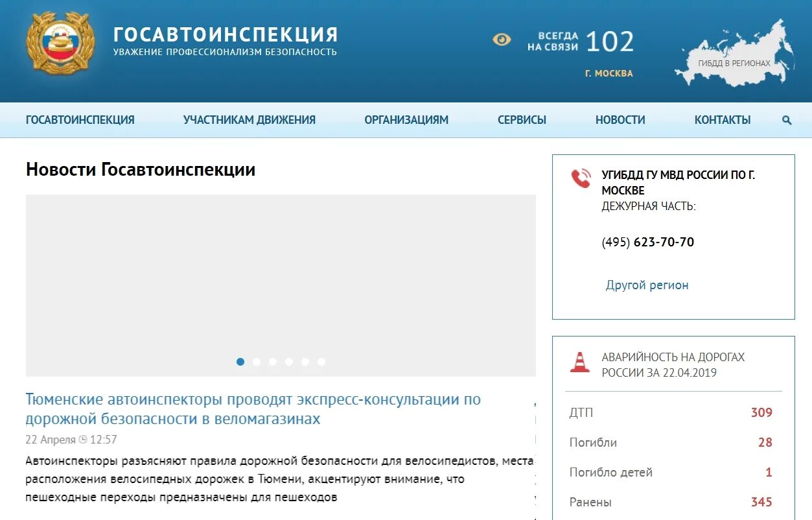Click the search magnifier icon

pos(787,120)
